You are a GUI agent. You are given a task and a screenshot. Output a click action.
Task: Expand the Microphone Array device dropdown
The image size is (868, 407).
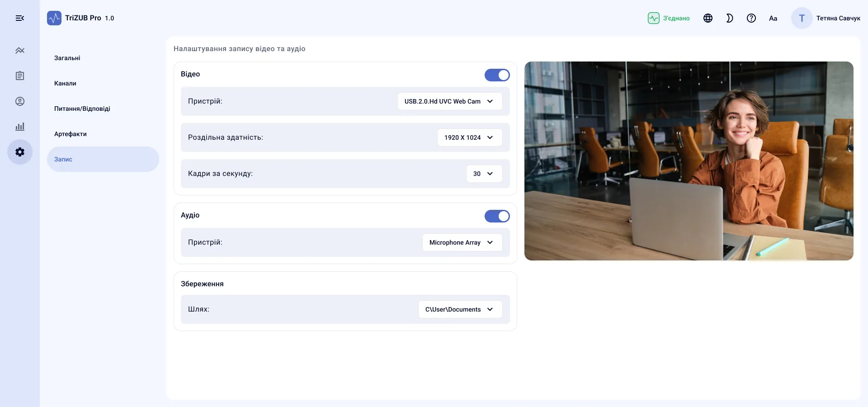coord(462,242)
